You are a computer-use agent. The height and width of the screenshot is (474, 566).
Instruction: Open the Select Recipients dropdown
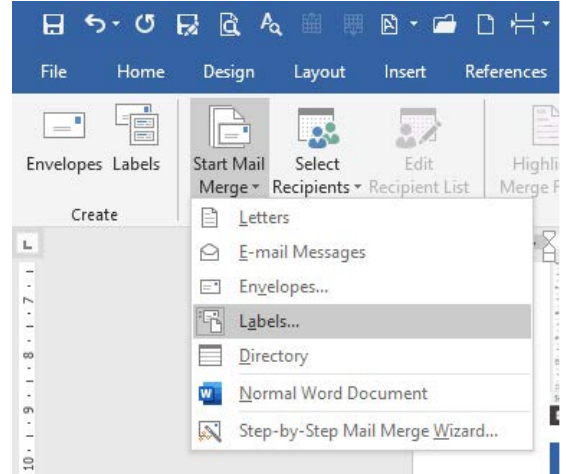tap(317, 152)
